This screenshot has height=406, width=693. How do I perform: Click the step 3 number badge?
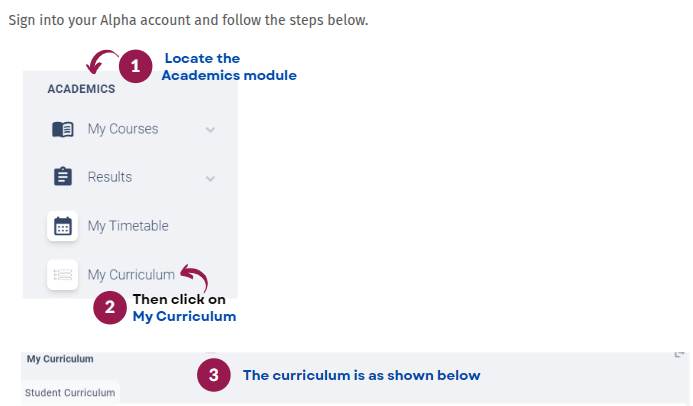[213, 376]
